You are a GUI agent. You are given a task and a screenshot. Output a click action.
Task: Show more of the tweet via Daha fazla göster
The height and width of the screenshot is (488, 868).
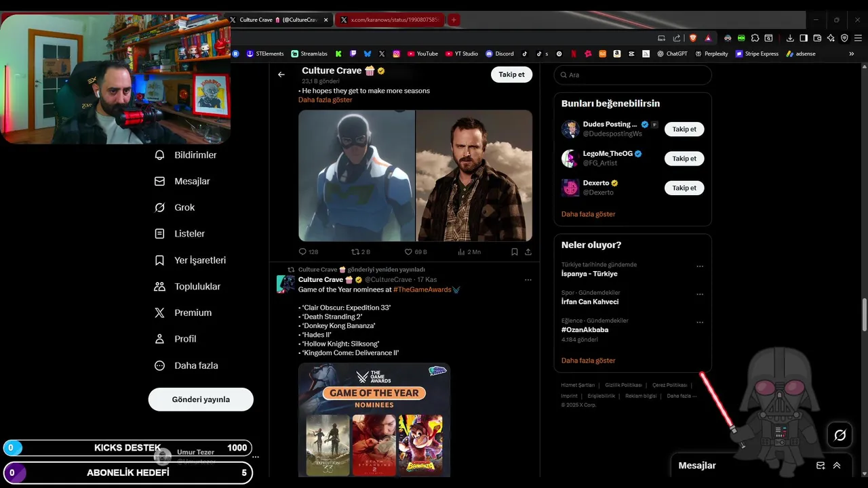pyautogui.click(x=325, y=100)
